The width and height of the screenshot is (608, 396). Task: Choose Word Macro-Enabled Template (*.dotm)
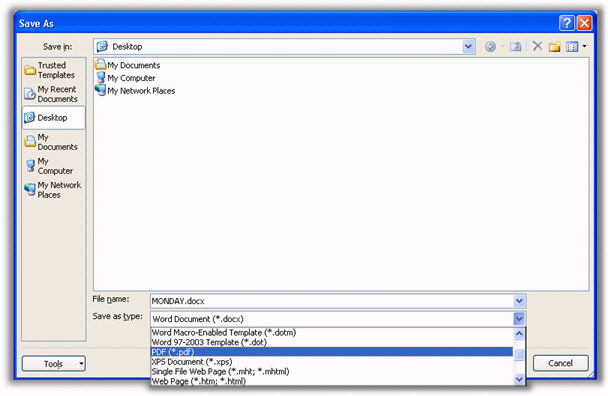[x=332, y=332]
